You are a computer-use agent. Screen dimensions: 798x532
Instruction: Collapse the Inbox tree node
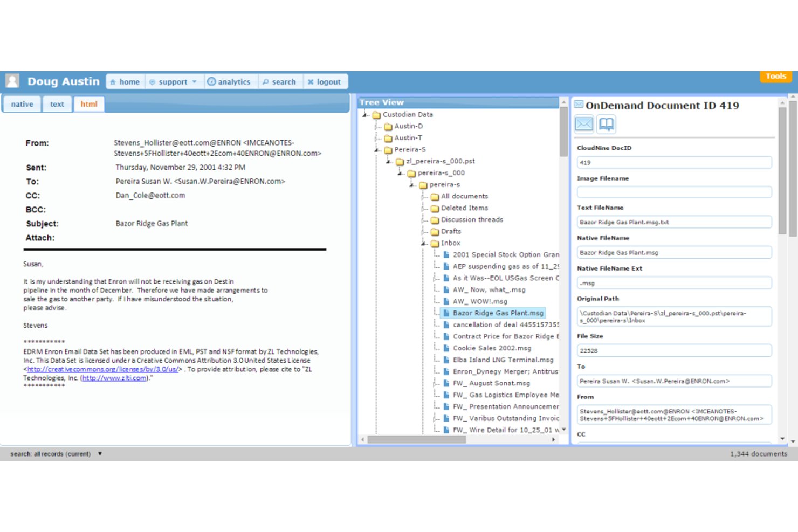click(x=424, y=244)
